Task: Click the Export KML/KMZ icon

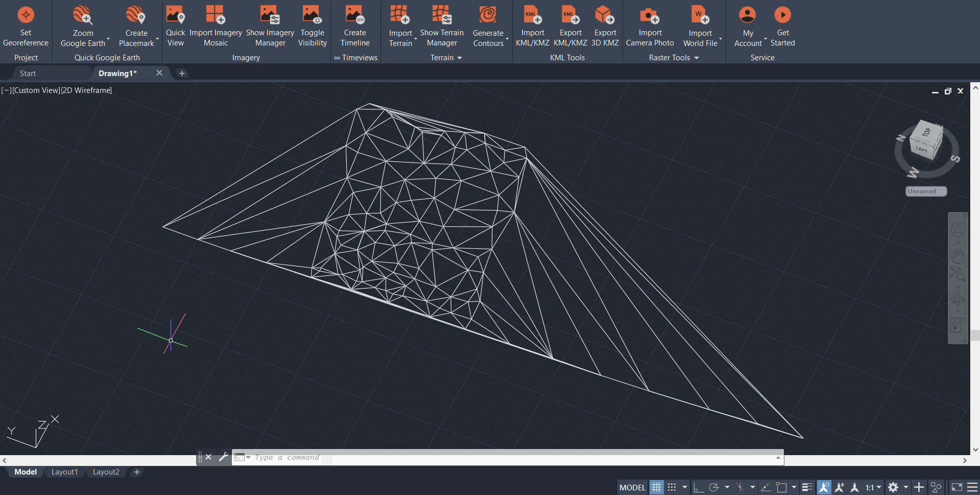Action: click(x=570, y=15)
